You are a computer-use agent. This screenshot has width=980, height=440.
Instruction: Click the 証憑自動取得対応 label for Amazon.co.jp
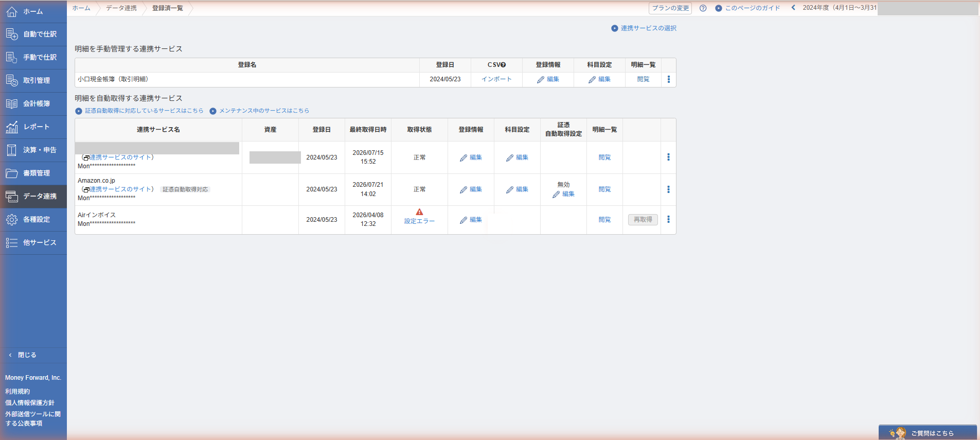185,189
